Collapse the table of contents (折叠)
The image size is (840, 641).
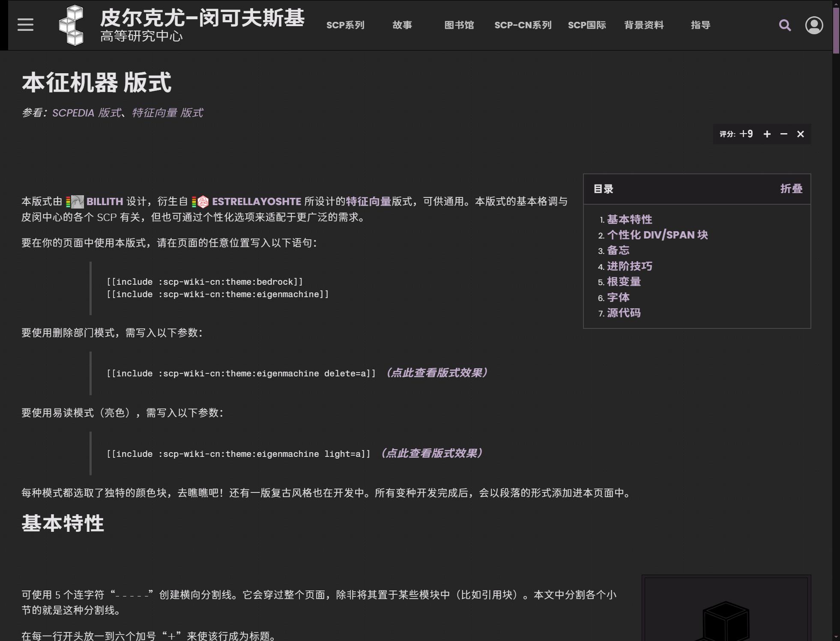tap(791, 189)
